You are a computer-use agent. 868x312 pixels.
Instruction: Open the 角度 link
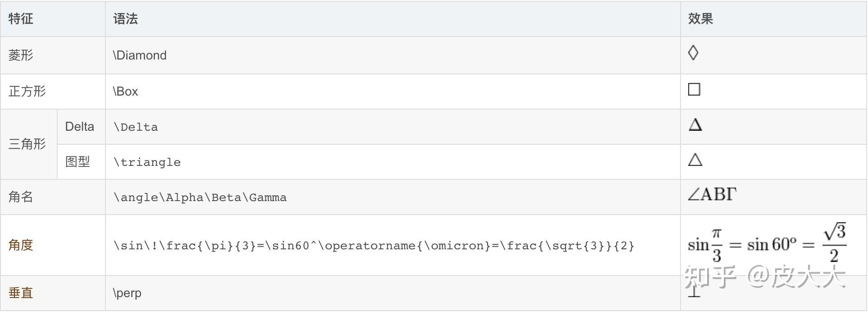21,245
